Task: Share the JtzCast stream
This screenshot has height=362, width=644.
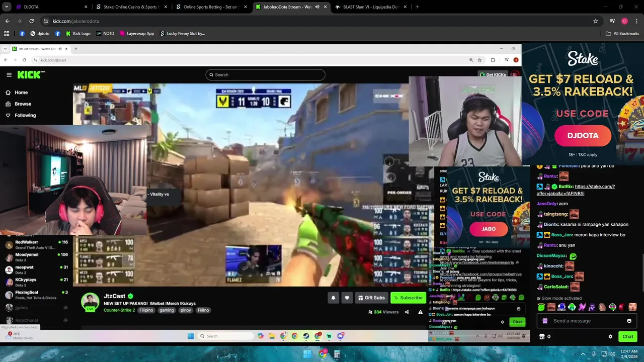Action: [x=407, y=312]
